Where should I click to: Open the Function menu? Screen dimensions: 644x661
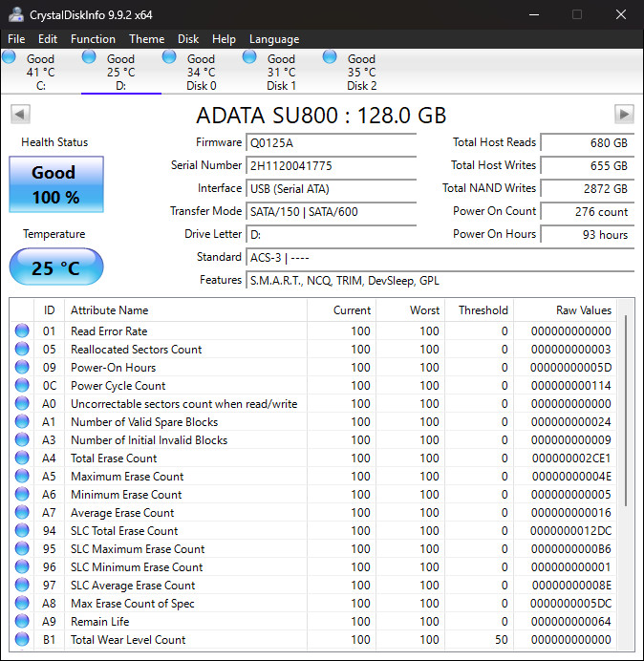pos(94,39)
